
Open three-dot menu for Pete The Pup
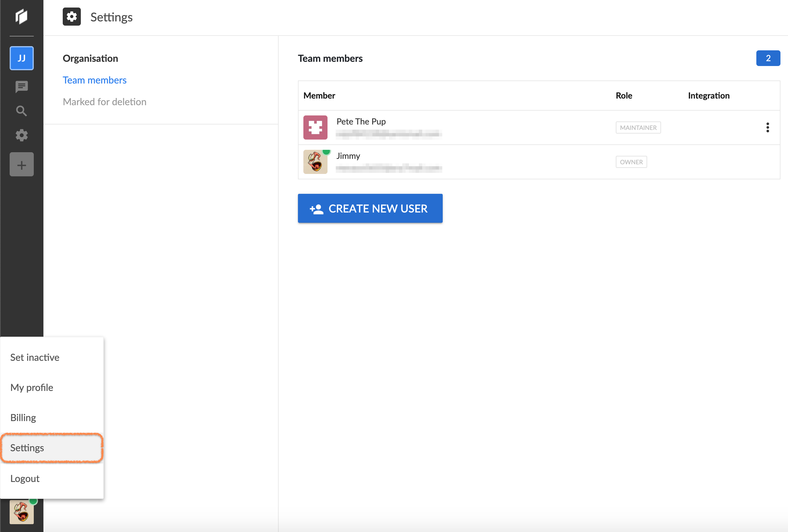point(767,127)
